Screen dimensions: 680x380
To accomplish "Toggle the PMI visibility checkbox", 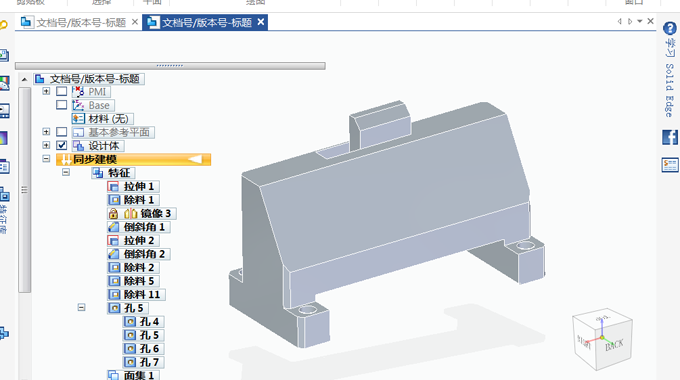I will pyautogui.click(x=62, y=91).
